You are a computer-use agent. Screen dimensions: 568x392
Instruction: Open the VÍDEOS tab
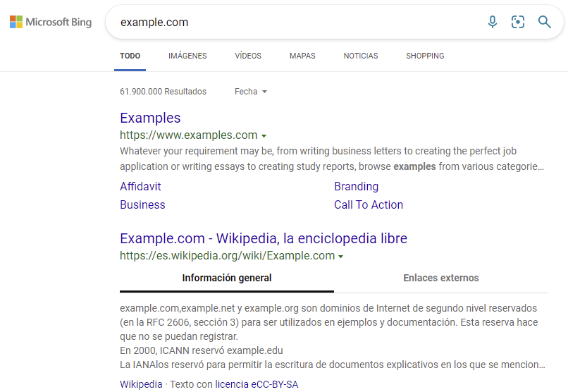click(248, 56)
